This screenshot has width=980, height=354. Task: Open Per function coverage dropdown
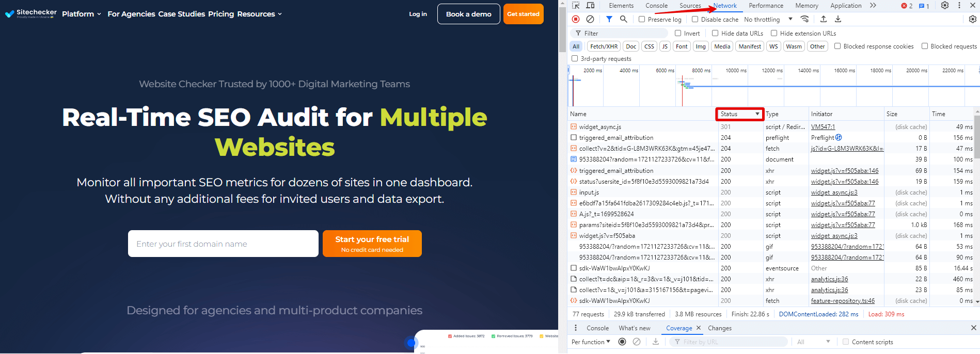coord(591,342)
